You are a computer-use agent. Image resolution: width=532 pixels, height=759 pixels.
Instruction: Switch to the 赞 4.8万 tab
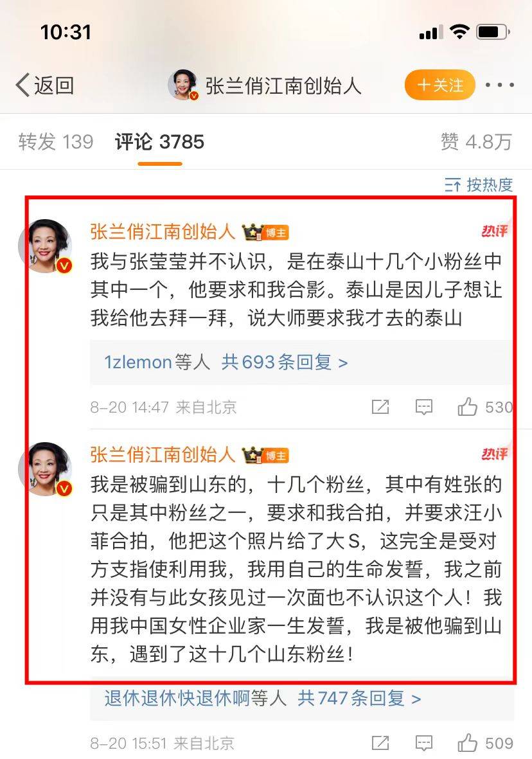(x=476, y=142)
